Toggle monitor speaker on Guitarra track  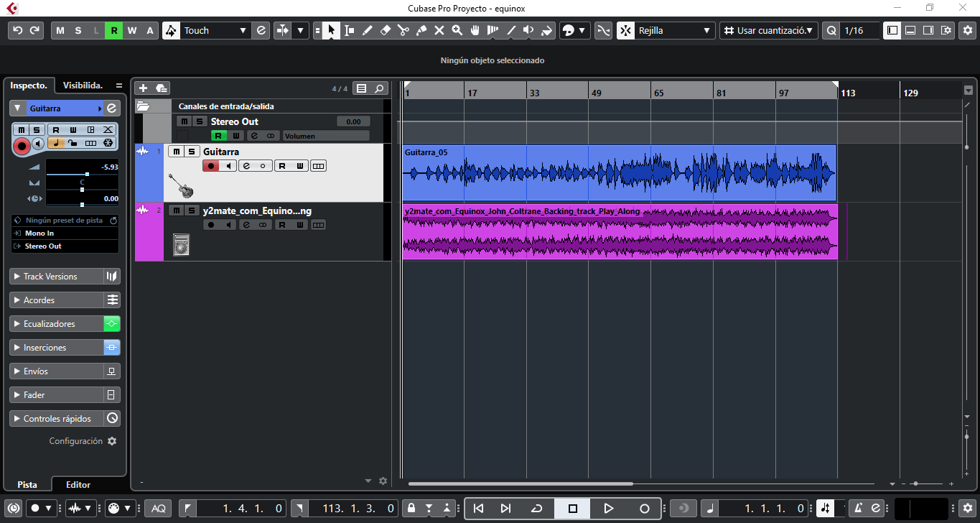(228, 166)
